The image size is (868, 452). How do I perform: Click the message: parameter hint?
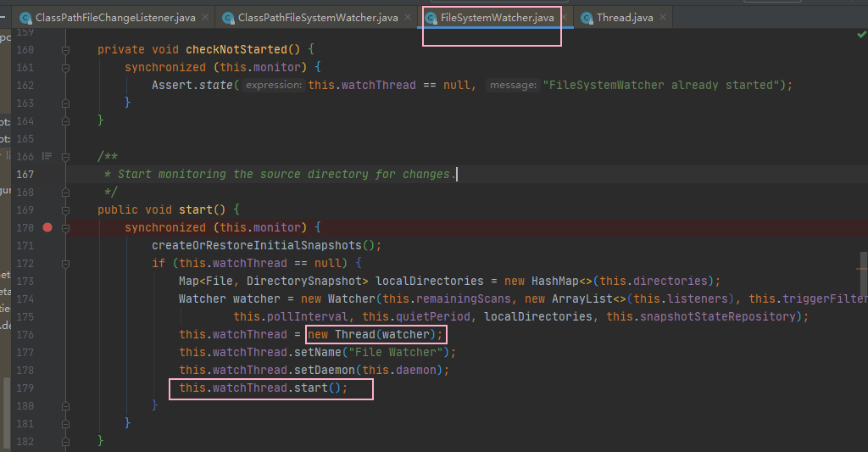coord(513,85)
